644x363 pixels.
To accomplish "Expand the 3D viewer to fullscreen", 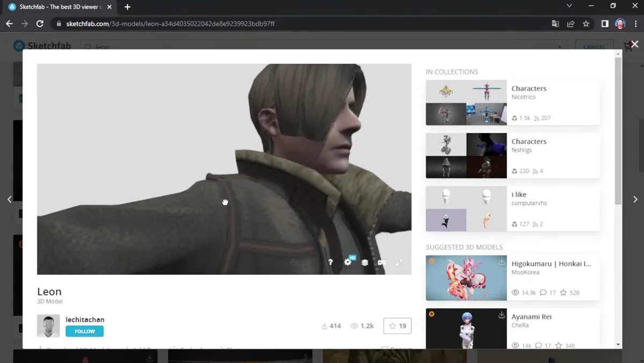I will pos(399,262).
